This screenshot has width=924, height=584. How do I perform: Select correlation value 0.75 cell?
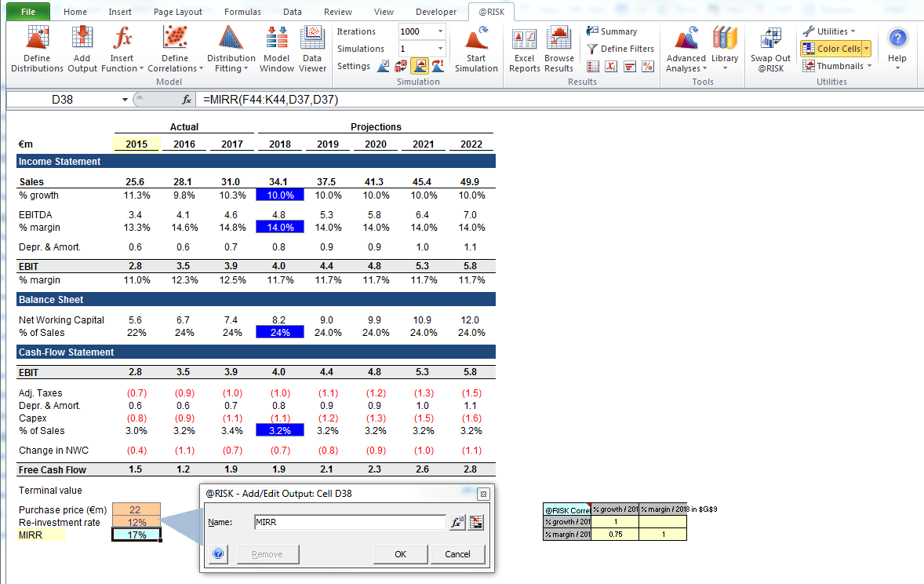pos(615,534)
